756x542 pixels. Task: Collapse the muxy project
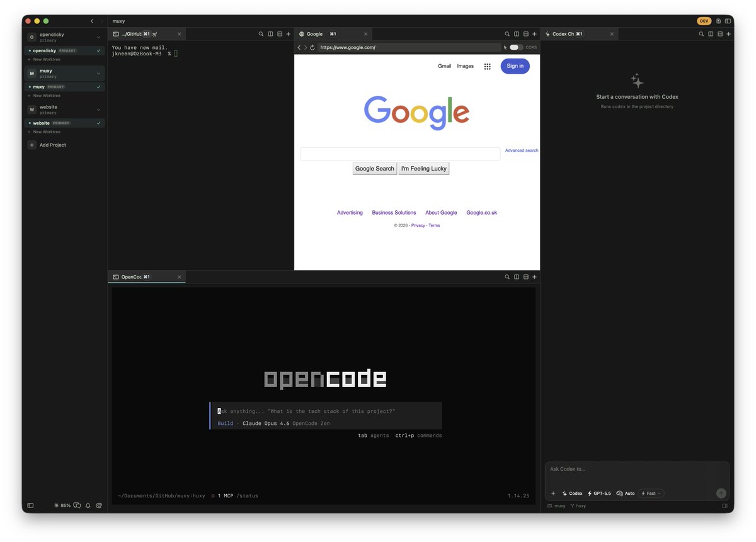click(98, 73)
